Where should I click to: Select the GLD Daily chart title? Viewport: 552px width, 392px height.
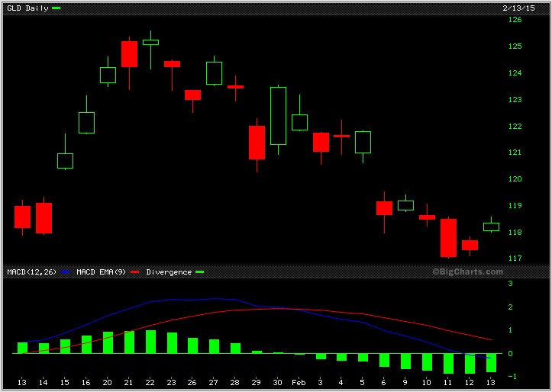[x=27, y=8]
